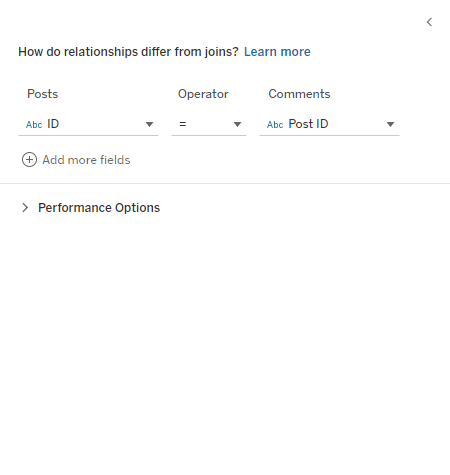450x475 pixels.
Task: Click the Comments column header
Action: point(299,94)
